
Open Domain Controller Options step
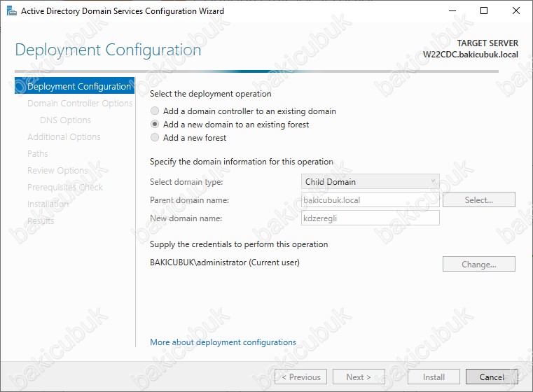(x=80, y=104)
